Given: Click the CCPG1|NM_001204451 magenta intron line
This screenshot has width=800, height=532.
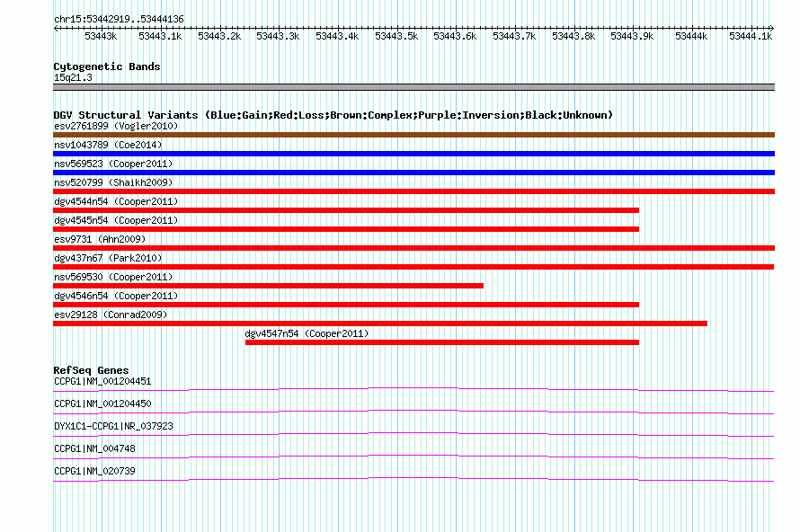Looking at the screenshot, I should [413, 390].
